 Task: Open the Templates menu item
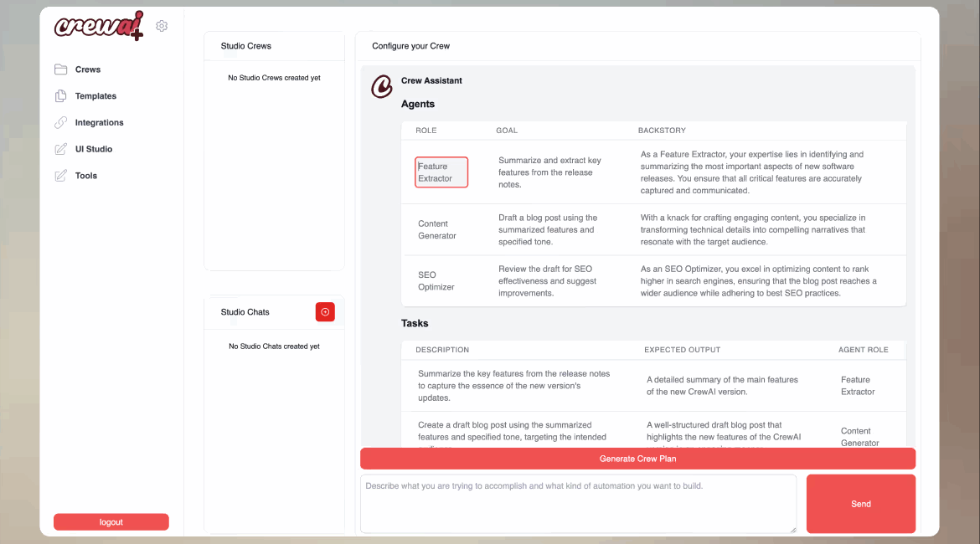coord(95,96)
